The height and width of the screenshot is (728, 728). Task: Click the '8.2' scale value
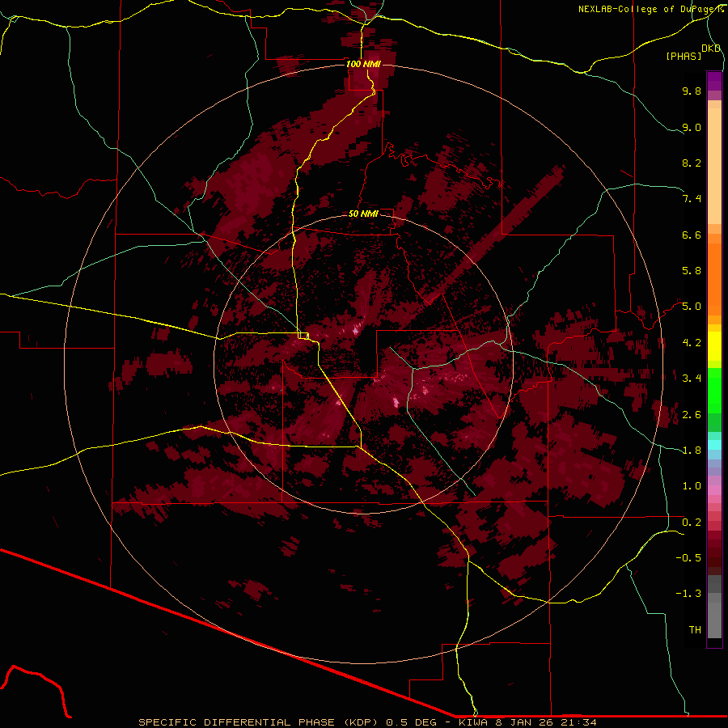pyautogui.click(x=692, y=163)
